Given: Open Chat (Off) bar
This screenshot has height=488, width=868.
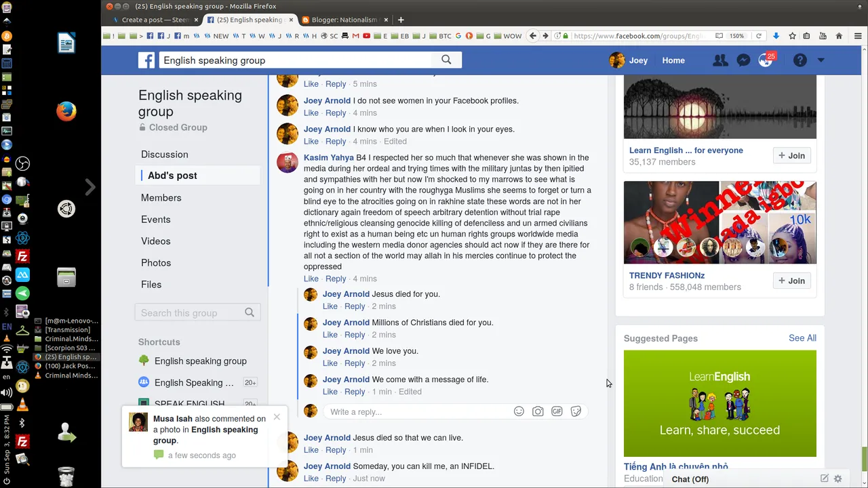Looking at the screenshot, I should point(690,479).
